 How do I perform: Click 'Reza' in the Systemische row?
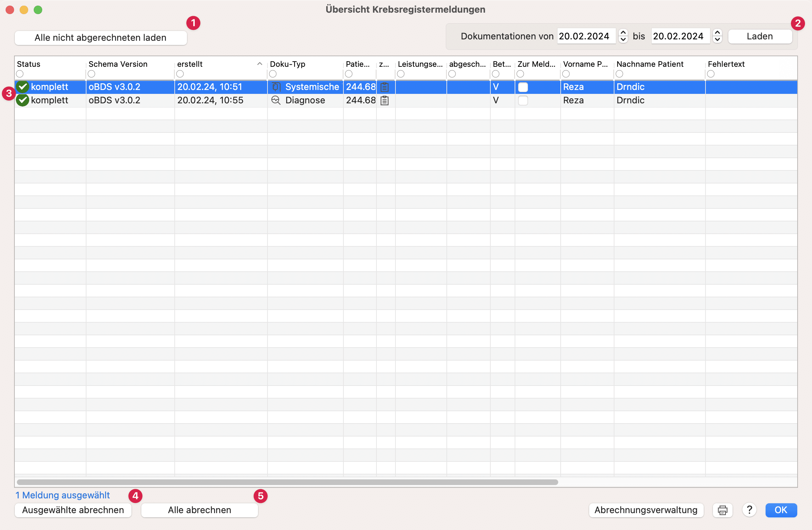pos(573,87)
